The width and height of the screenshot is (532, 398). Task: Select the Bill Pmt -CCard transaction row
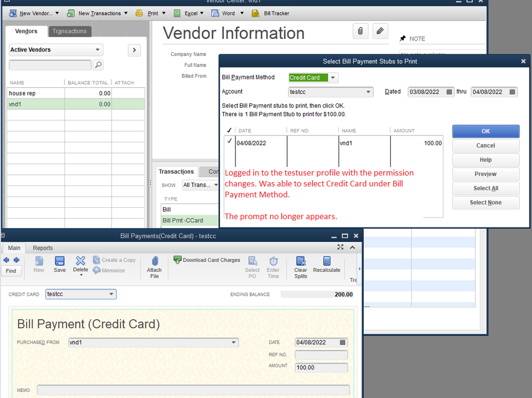[190, 221]
